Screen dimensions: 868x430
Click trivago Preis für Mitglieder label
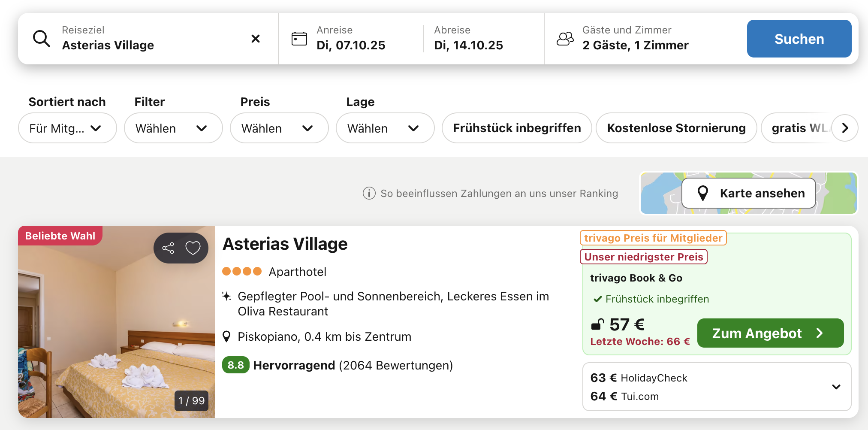click(653, 238)
